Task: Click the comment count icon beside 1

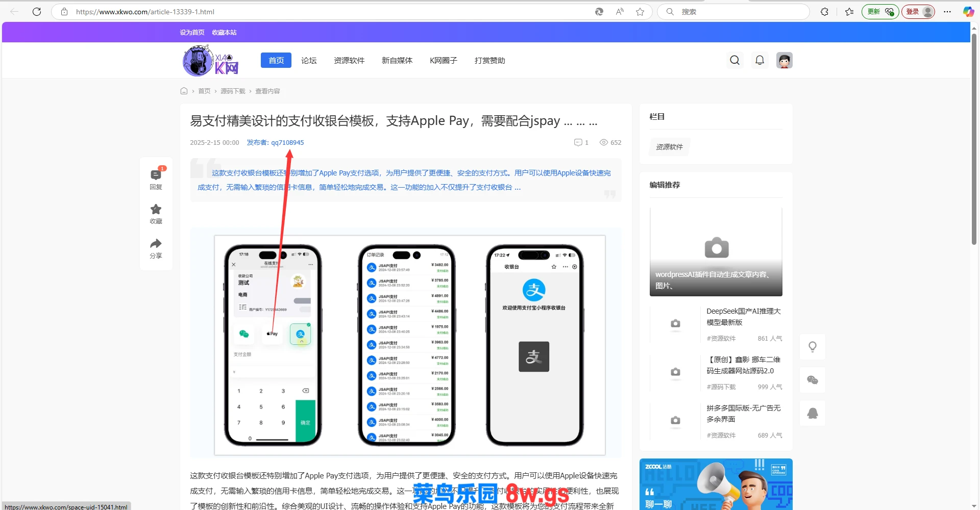Action: click(x=578, y=142)
